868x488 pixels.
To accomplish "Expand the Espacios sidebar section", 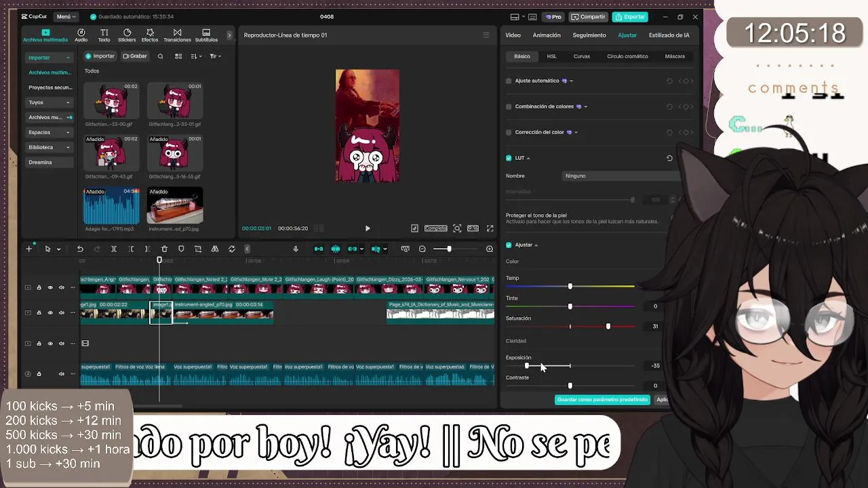I will (x=49, y=132).
